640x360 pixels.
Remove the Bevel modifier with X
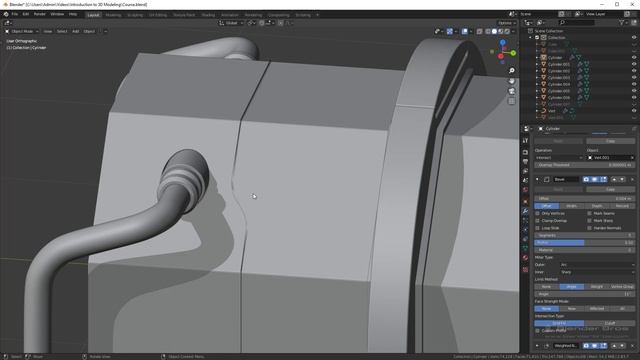coord(632,180)
